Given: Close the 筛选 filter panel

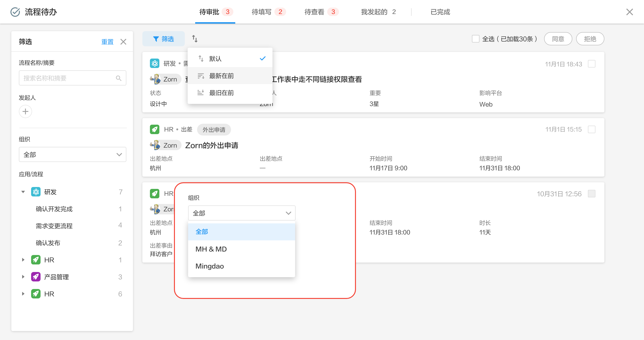Looking at the screenshot, I should [123, 42].
